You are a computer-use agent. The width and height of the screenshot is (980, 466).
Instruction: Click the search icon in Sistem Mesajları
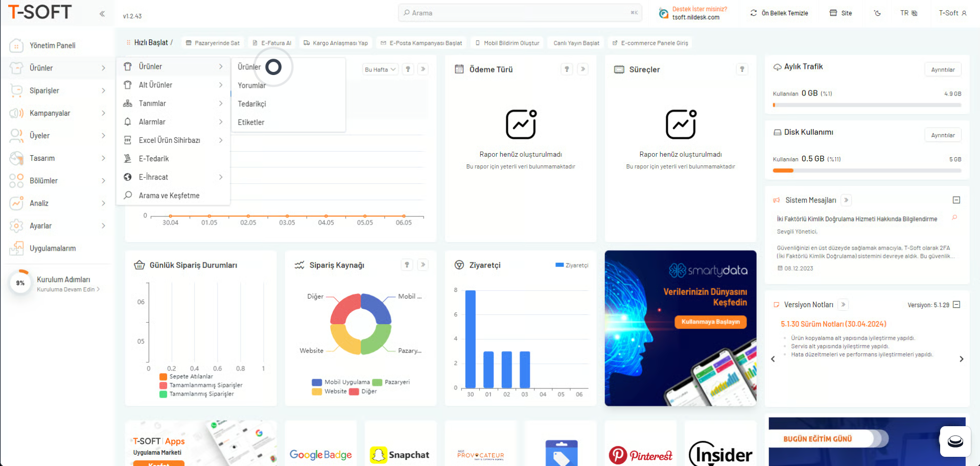pyautogui.click(x=954, y=218)
